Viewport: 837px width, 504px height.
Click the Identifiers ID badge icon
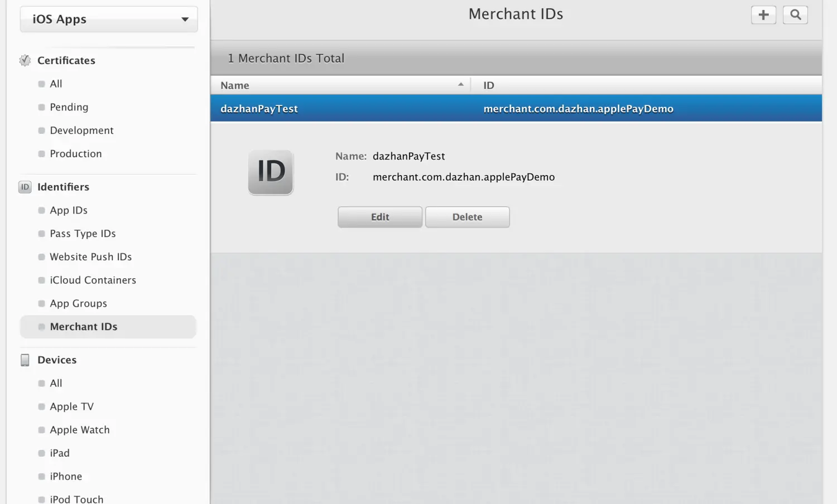tap(25, 187)
